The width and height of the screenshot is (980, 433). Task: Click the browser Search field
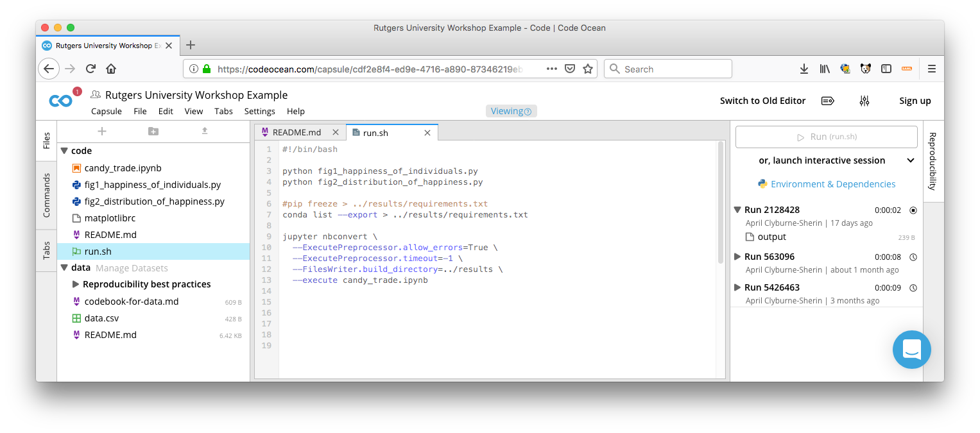click(x=668, y=69)
